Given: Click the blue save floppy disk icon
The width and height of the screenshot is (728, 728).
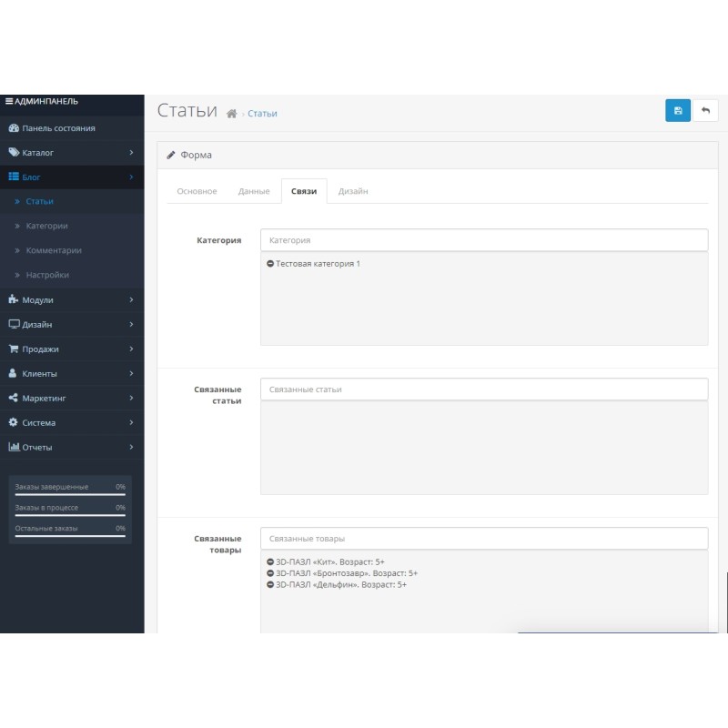Looking at the screenshot, I should click(678, 110).
